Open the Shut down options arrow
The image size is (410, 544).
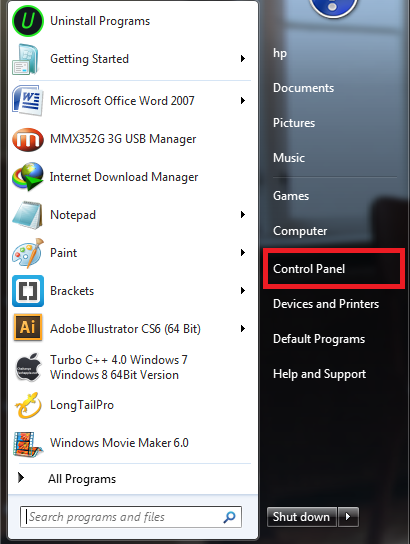348,517
